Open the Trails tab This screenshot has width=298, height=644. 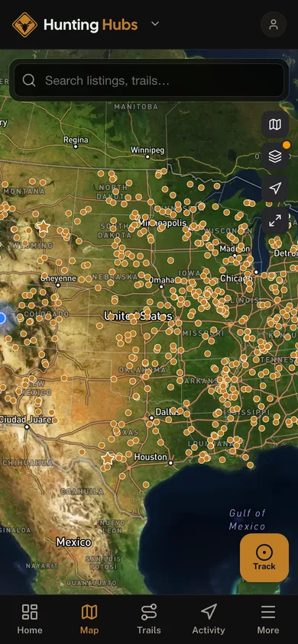149,619
